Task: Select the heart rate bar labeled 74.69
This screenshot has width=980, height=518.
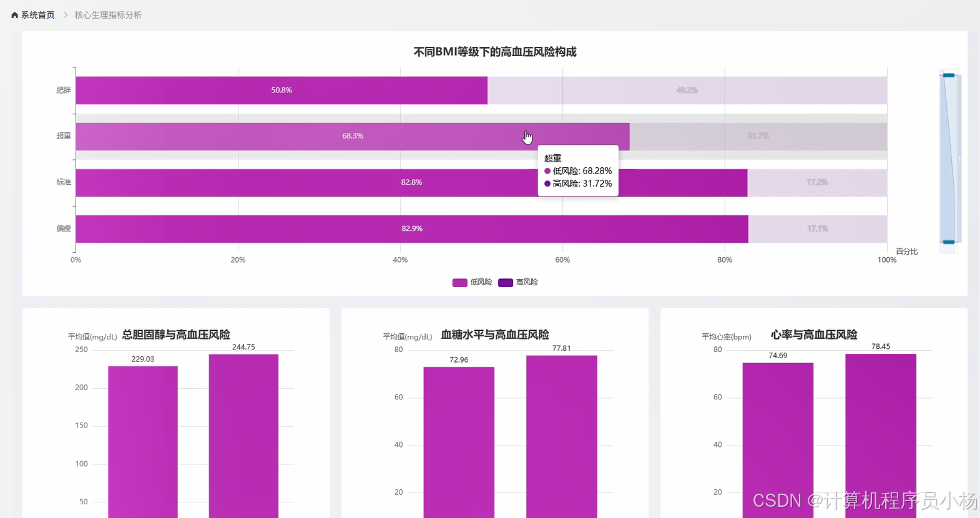Action: [778, 441]
